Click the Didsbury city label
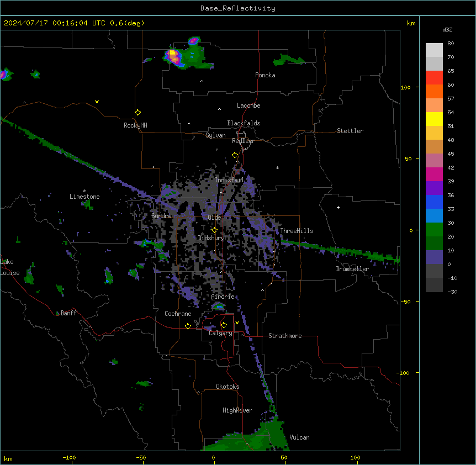 [x=211, y=238]
